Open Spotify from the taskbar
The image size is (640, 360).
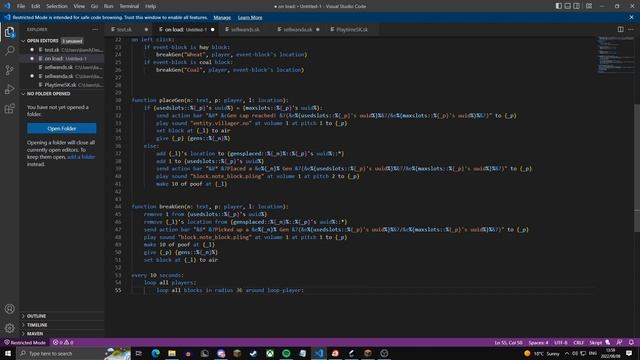point(286,353)
